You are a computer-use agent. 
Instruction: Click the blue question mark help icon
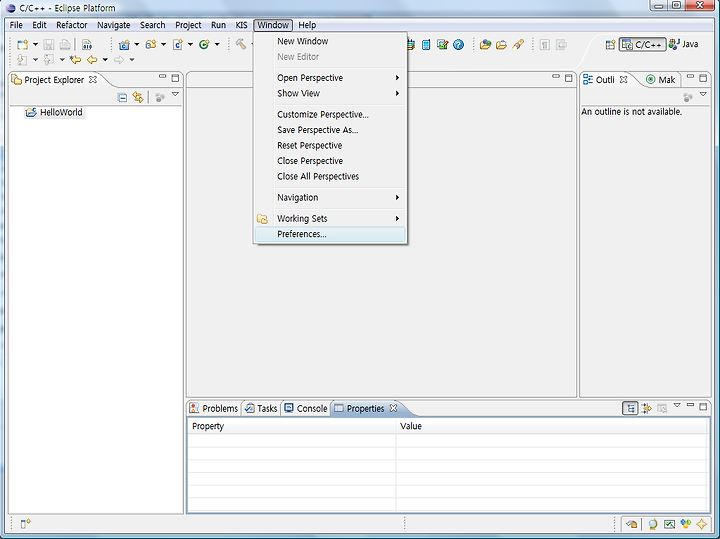pos(458,45)
